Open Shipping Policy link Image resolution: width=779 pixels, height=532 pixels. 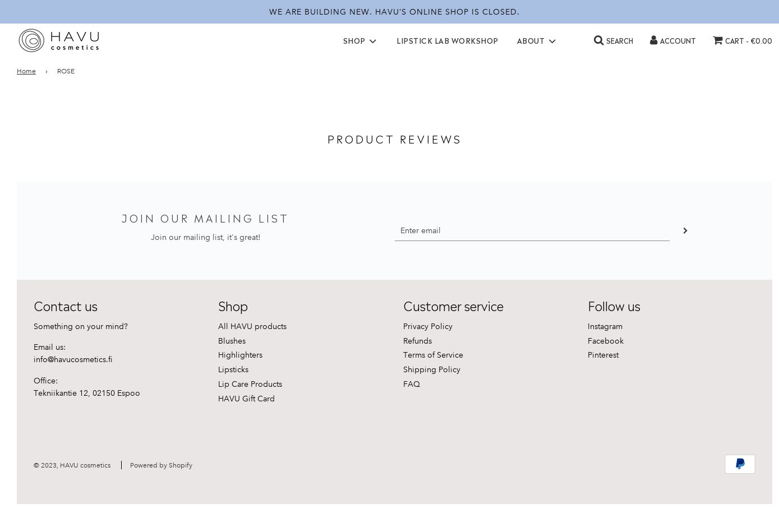point(432,369)
